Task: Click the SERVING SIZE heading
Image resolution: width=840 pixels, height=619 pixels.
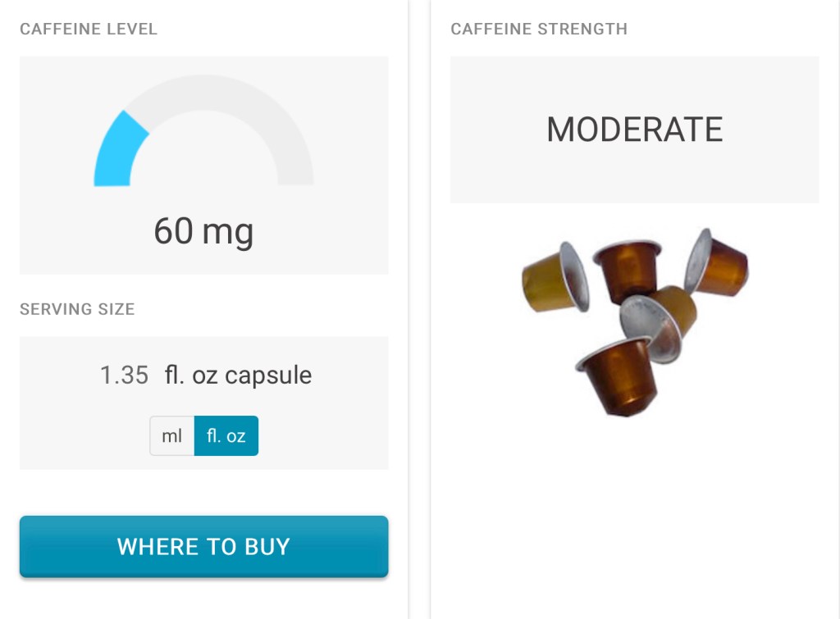Action: click(x=77, y=309)
